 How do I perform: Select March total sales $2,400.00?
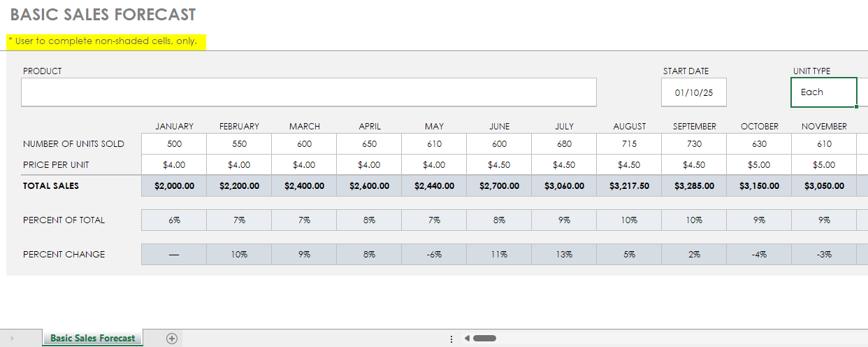click(x=304, y=186)
